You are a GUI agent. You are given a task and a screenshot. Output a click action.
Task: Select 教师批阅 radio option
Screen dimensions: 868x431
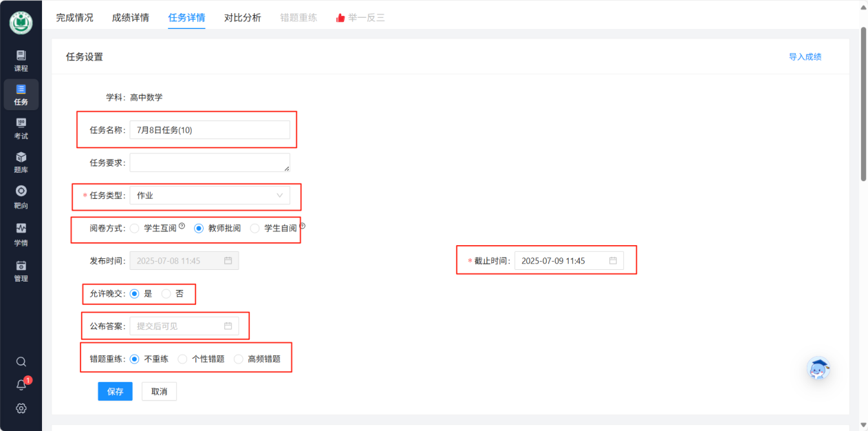point(199,228)
